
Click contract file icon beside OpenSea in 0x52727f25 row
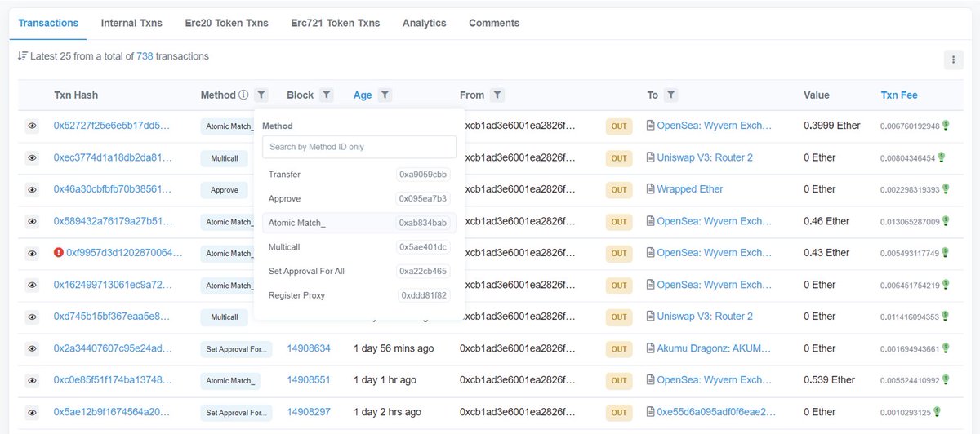point(651,126)
